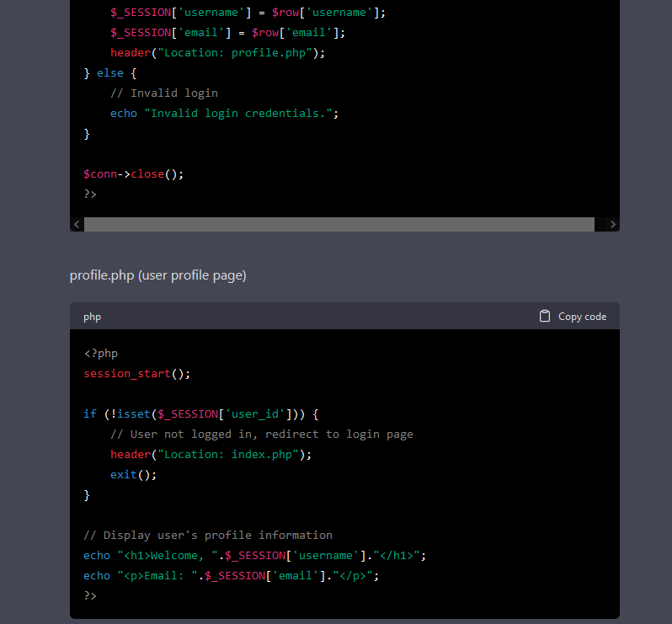This screenshot has height=624, width=672.
Task: Click the right arrow of horizontal scrollbar
Action: tap(612, 224)
